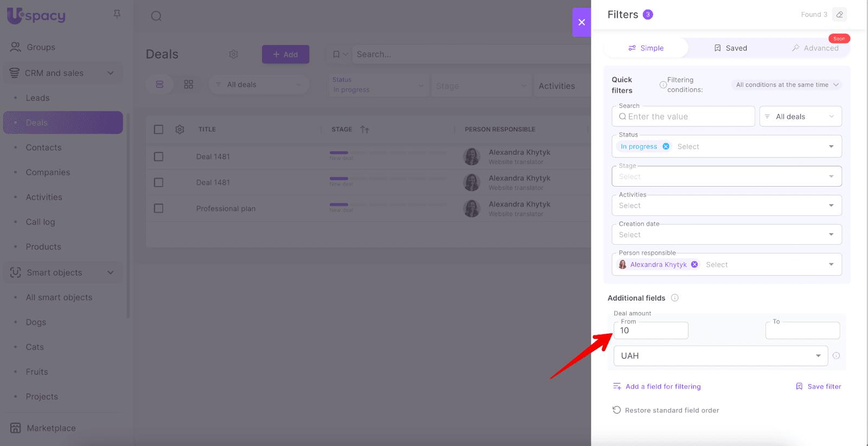Remove Alexandra Khytyk from Person responsible

click(694, 265)
